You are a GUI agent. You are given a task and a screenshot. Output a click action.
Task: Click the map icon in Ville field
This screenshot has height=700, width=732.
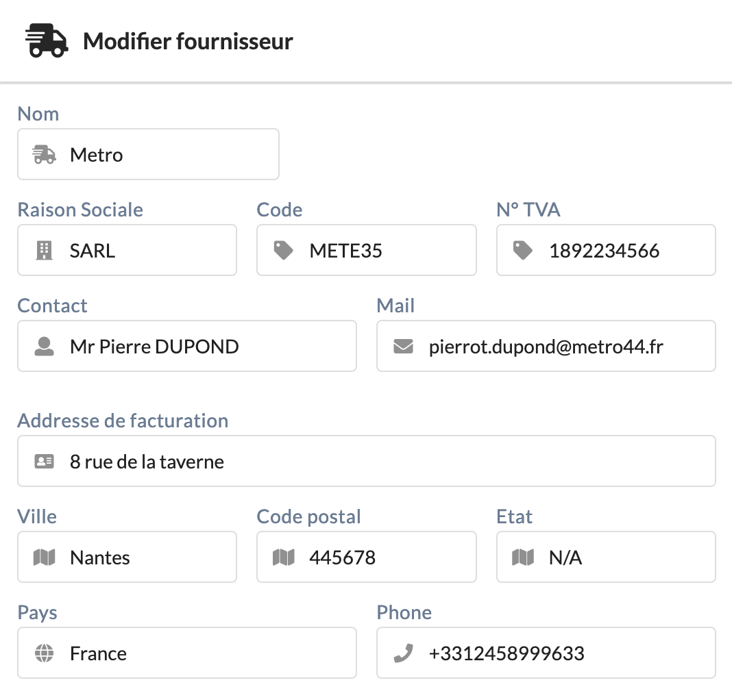45,558
